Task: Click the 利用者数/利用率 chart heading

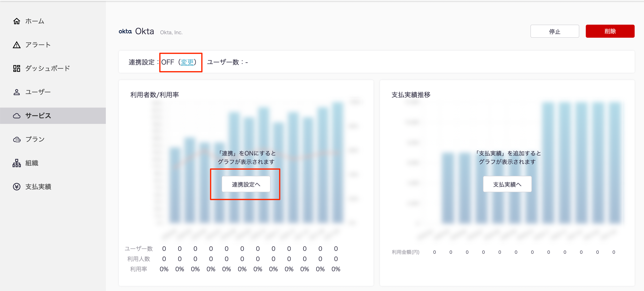Action: pyautogui.click(x=154, y=95)
